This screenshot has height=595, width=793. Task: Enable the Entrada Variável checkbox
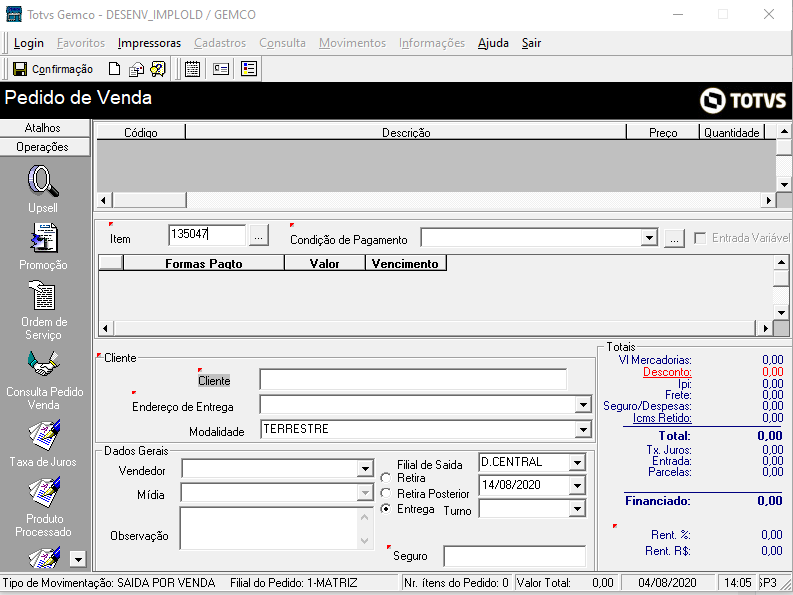(700, 238)
